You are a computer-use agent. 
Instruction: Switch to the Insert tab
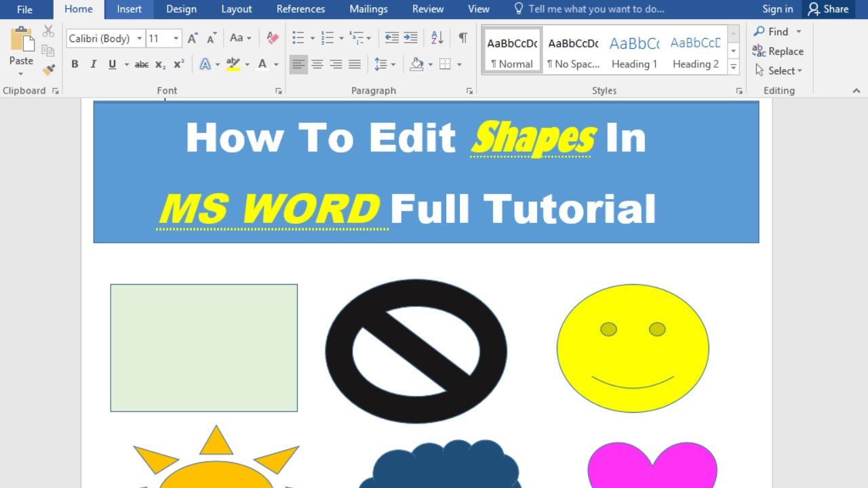click(x=129, y=9)
